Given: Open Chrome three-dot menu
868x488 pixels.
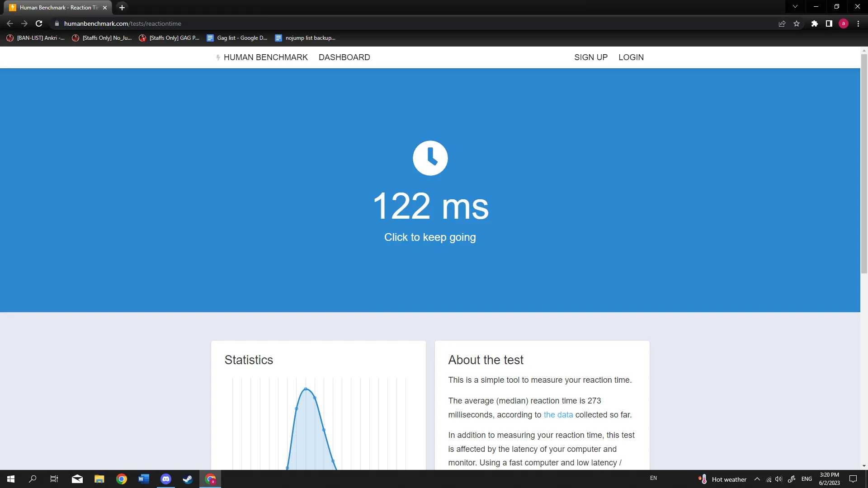Looking at the screenshot, I should pos(858,23).
